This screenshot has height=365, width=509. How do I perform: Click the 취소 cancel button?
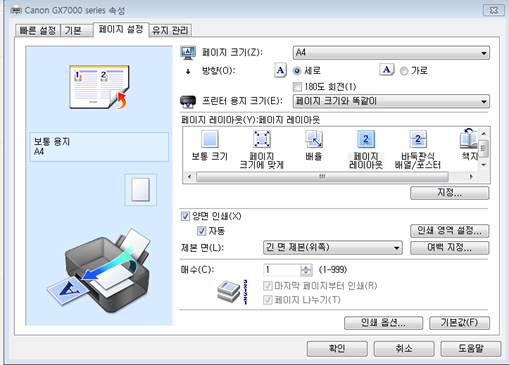tap(404, 348)
